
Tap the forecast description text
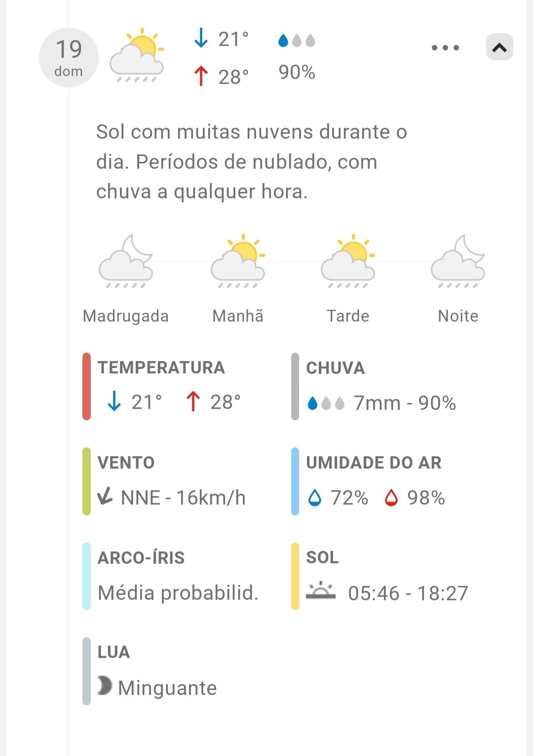tap(251, 162)
